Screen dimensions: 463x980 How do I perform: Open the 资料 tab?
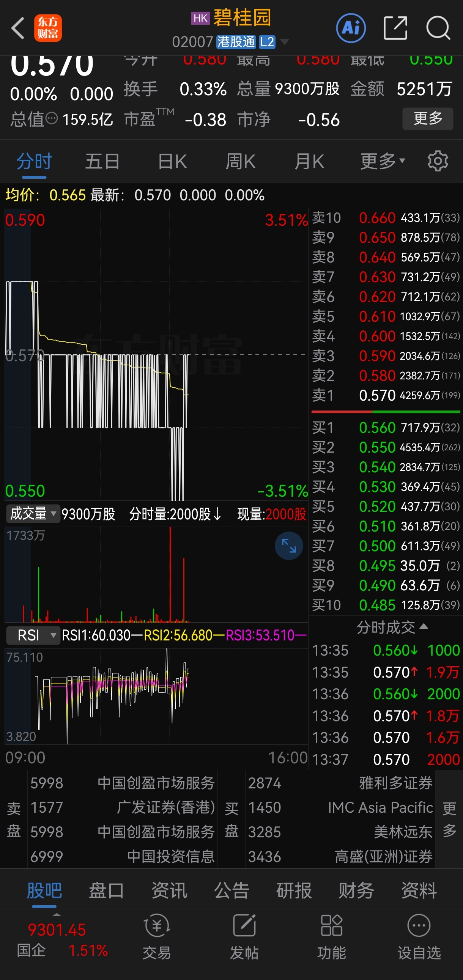(x=419, y=890)
